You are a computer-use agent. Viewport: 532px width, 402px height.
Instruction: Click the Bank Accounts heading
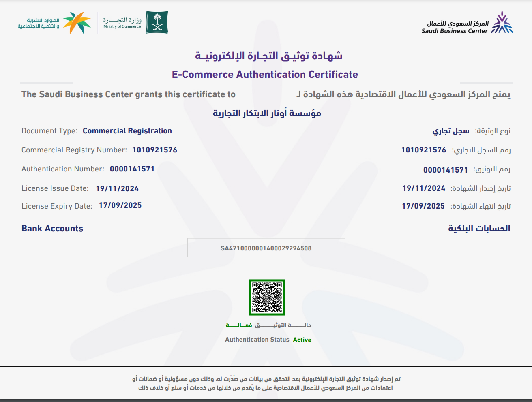tap(52, 229)
